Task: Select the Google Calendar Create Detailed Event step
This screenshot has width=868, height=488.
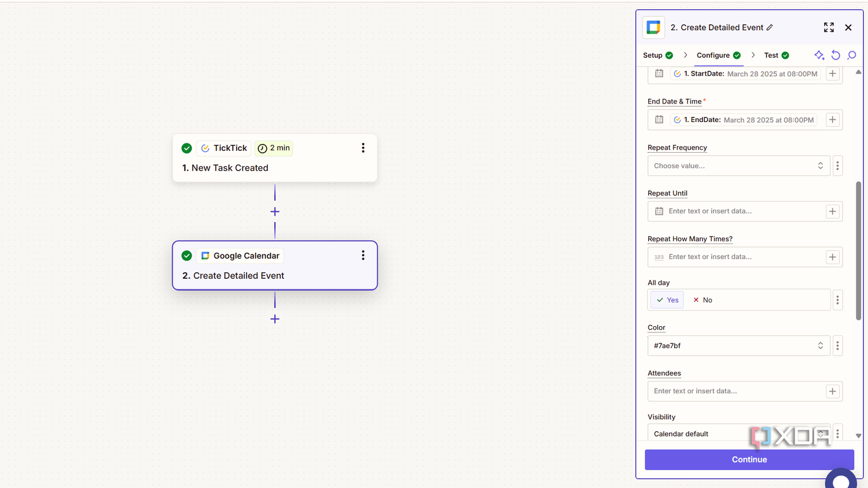Action: 275,265
